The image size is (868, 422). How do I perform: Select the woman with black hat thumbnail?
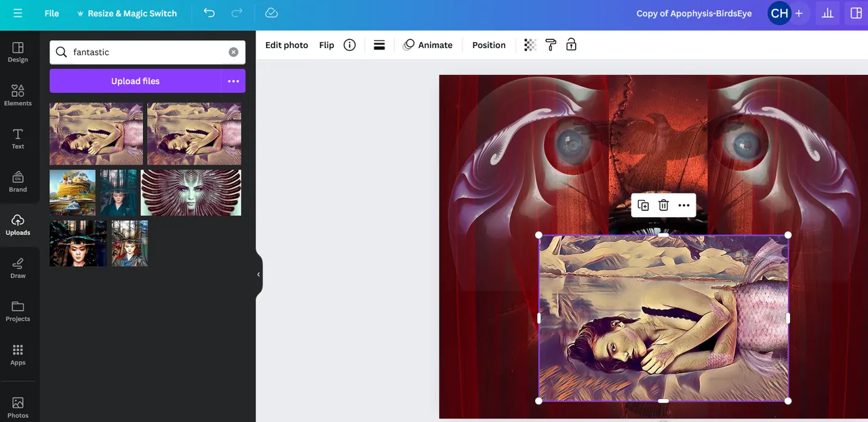pos(78,243)
